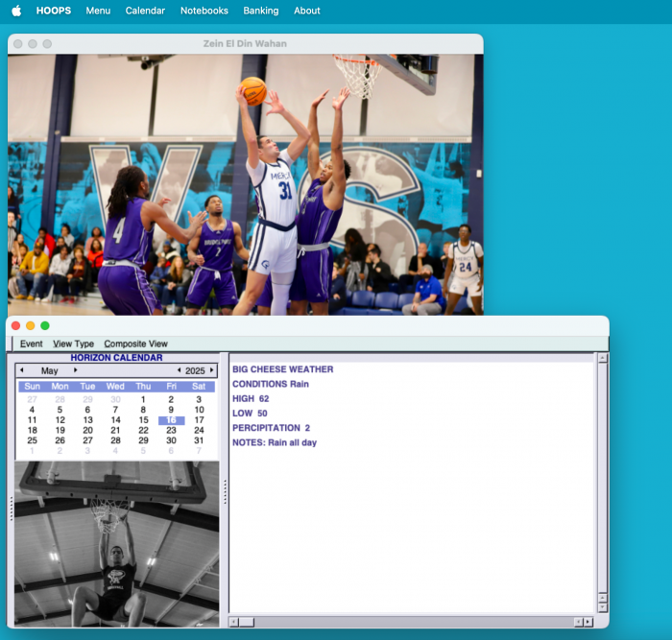The height and width of the screenshot is (640, 672).
Task: Click the black-and-white dunk photo thumbnail
Action: point(115,543)
